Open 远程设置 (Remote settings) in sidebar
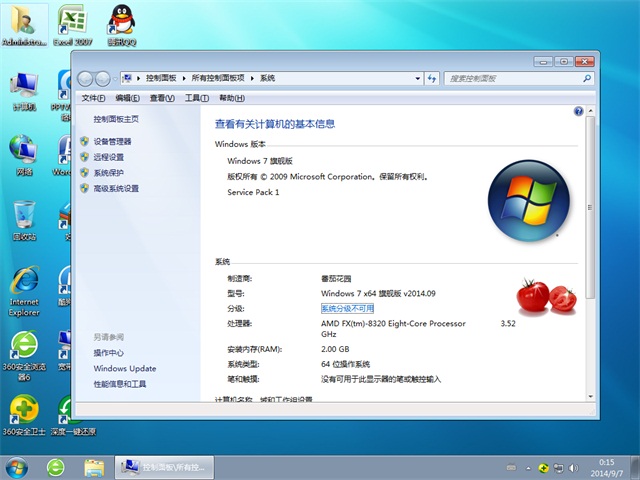 click(108, 157)
